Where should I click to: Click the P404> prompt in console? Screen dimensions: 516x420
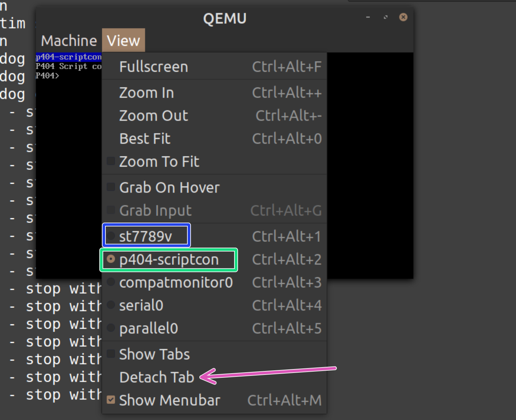[x=47, y=76]
